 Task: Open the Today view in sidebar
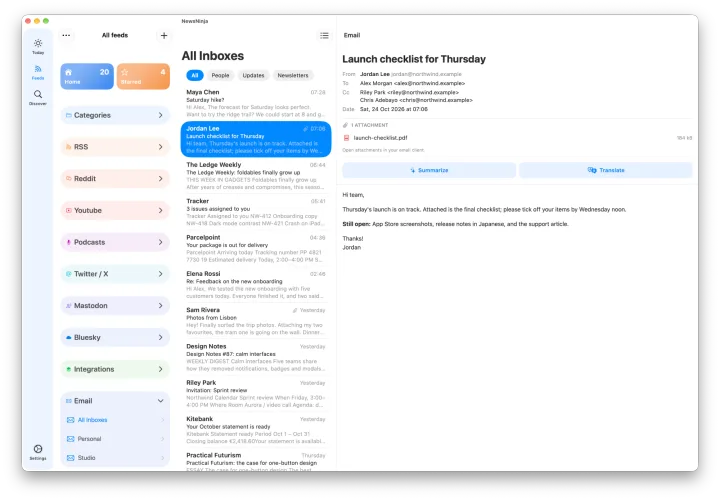click(38, 46)
